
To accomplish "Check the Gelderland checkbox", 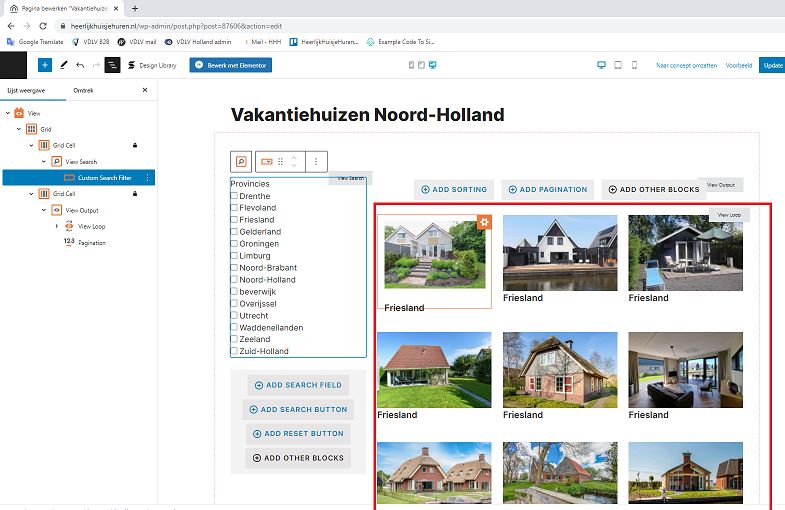I will [x=234, y=232].
